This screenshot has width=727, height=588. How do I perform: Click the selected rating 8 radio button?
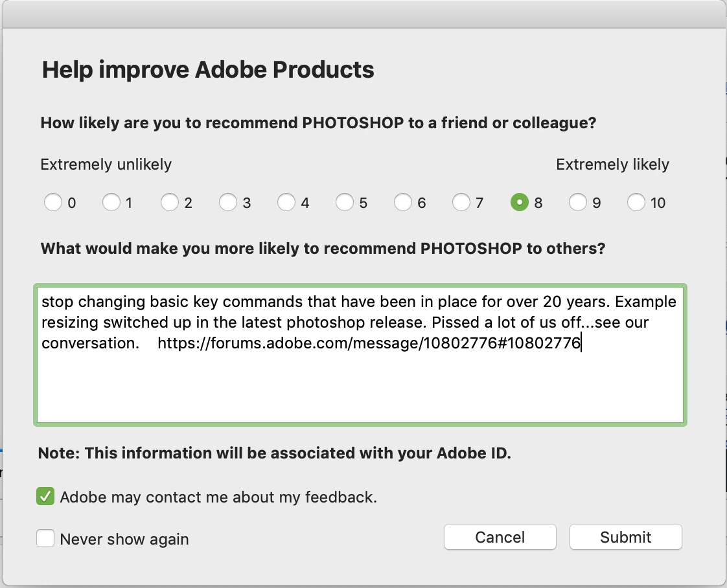(x=520, y=203)
